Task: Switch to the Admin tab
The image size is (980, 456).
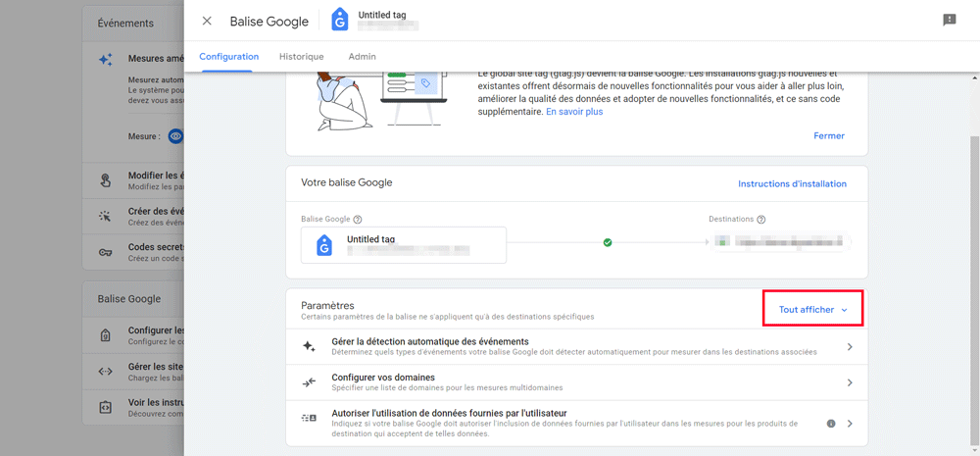Action: (x=363, y=56)
